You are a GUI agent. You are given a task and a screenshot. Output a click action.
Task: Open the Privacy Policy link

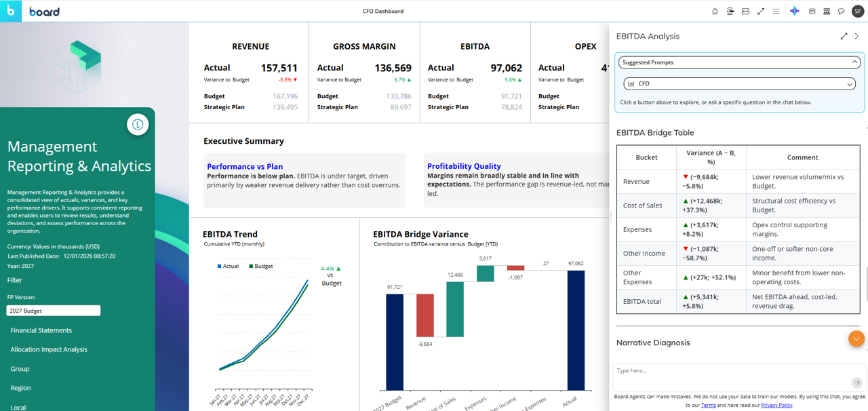pyautogui.click(x=776, y=405)
